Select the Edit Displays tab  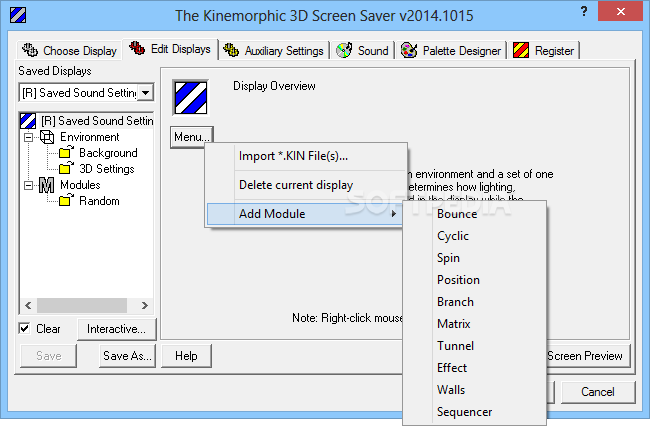point(170,49)
